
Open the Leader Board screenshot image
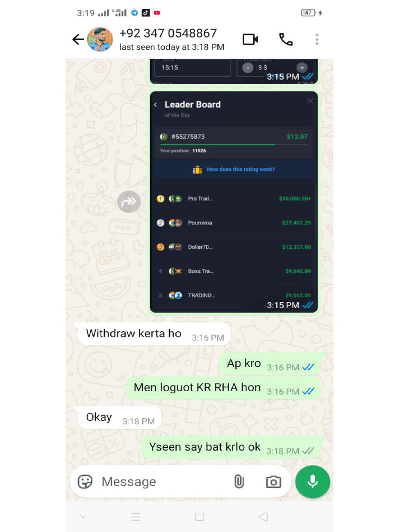tap(234, 202)
